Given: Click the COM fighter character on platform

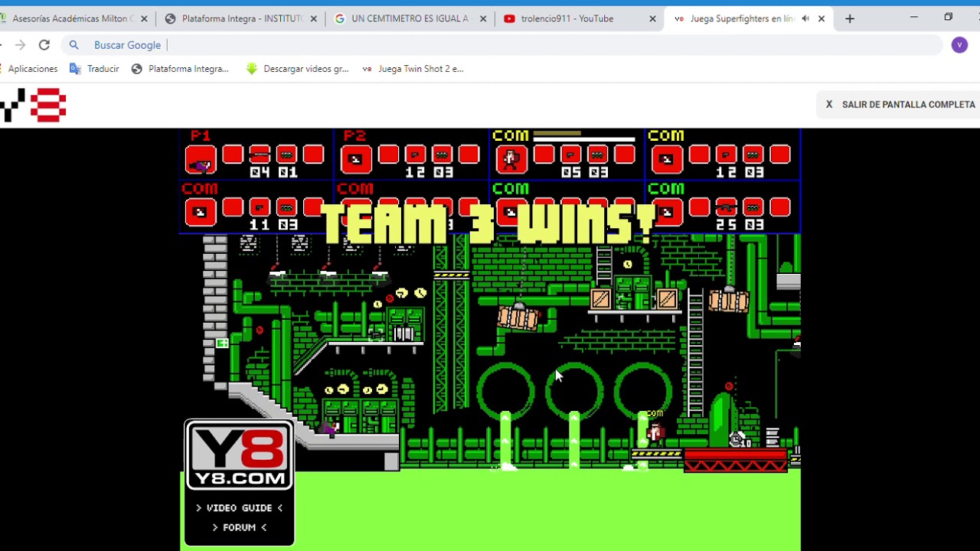Looking at the screenshot, I should [x=655, y=433].
